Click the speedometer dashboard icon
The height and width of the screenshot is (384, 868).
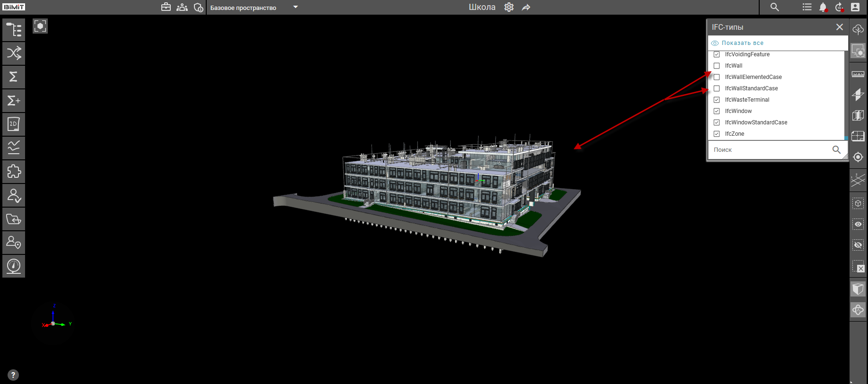click(x=14, y=266)
